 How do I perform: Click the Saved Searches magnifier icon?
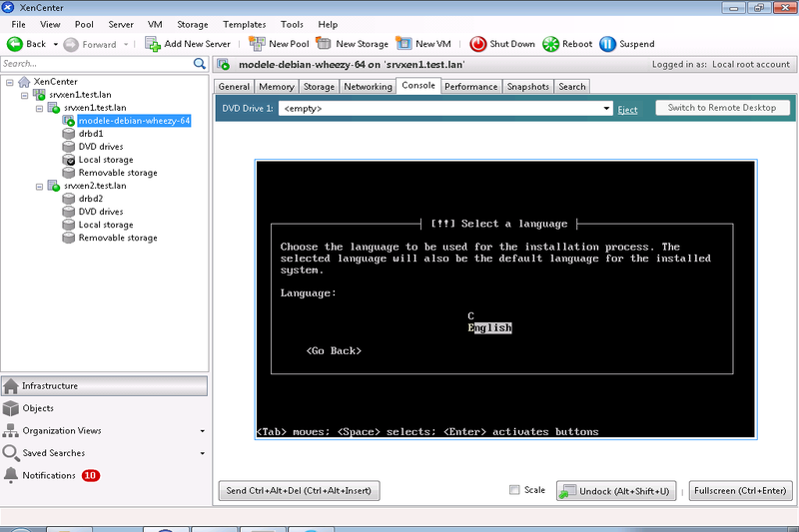[x=11, y=453]
